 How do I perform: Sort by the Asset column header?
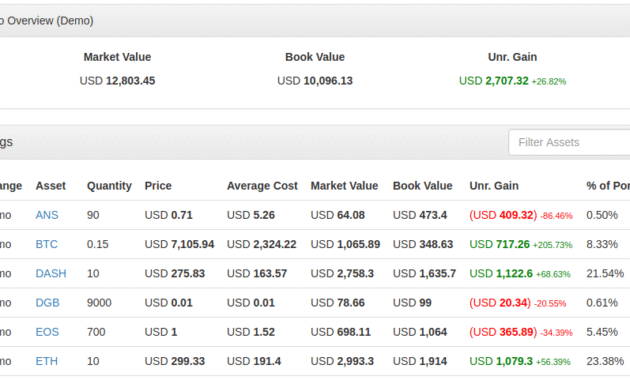[51, 186]
